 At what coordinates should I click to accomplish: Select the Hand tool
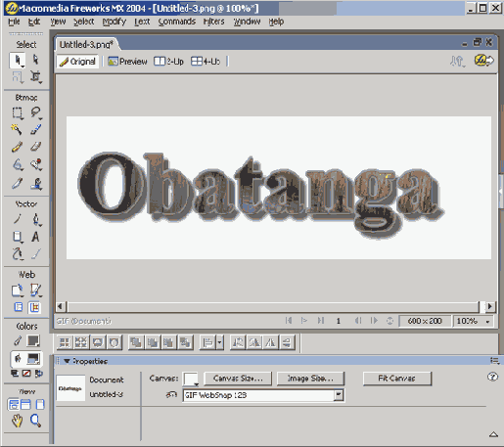[17, 421]
